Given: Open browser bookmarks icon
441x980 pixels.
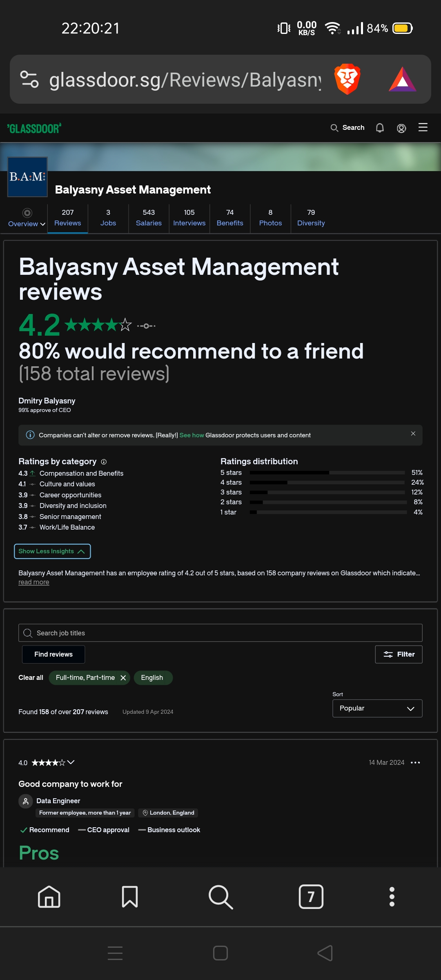Looking at the screenshot, I should tap(130, 897).
